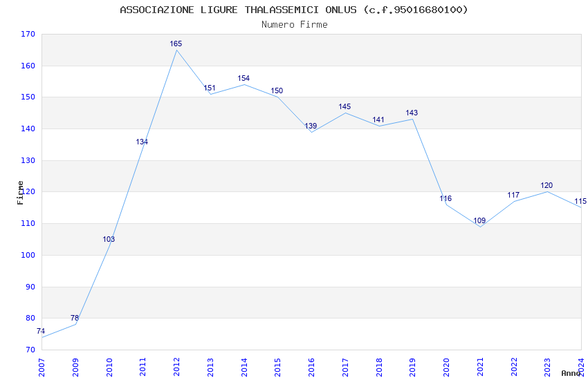The height and width of the screenshot is (380, 588).
Task: Select the subtitle Numero Firme
Action: click(295, 25)
